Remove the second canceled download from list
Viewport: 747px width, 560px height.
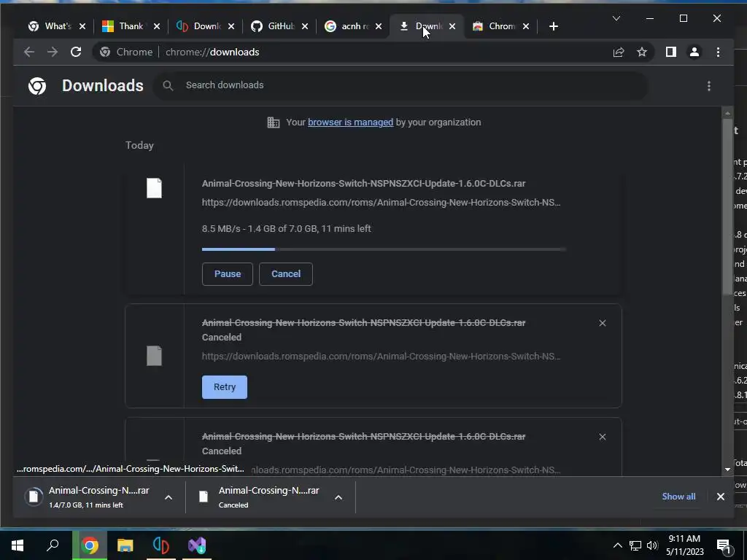point(602,437)
